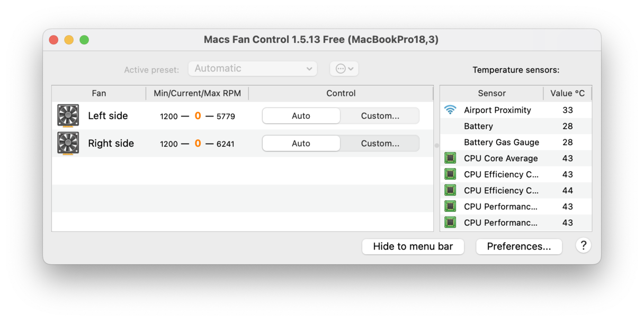644x321 pixels.
Task: Set Left side fan to Auto
Action: 301,115
